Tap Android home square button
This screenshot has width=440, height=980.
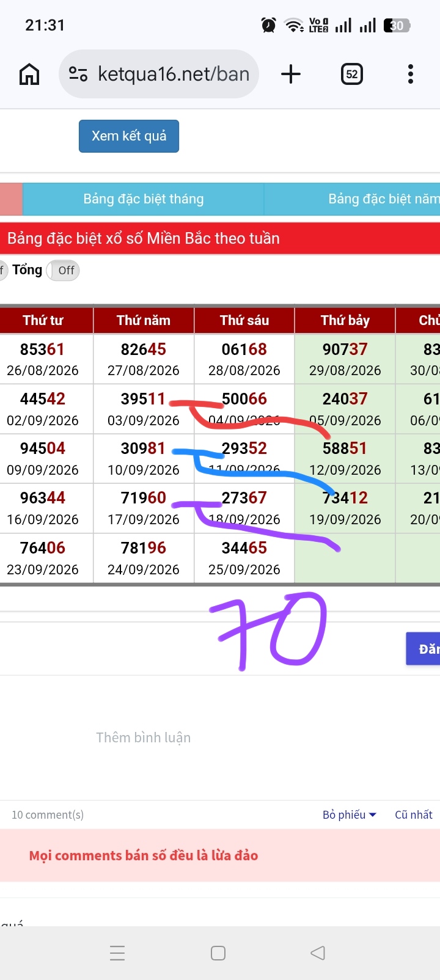(x=218, y=953)
